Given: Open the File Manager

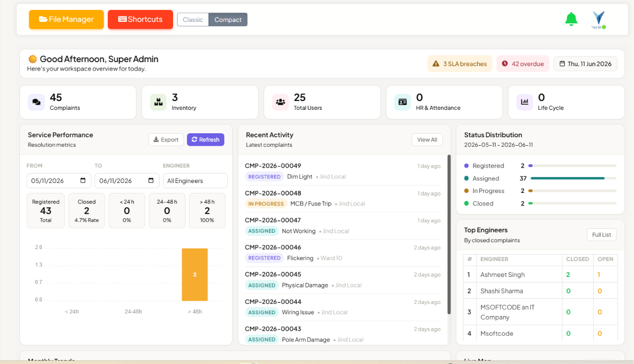Looking at the screenshot, I should (x=66, y=19).
